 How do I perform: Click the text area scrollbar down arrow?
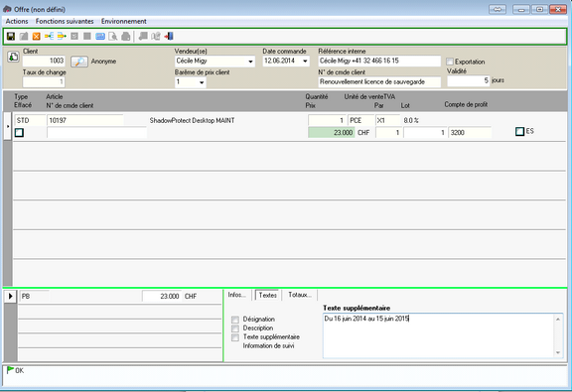click(x=558, y=352)
